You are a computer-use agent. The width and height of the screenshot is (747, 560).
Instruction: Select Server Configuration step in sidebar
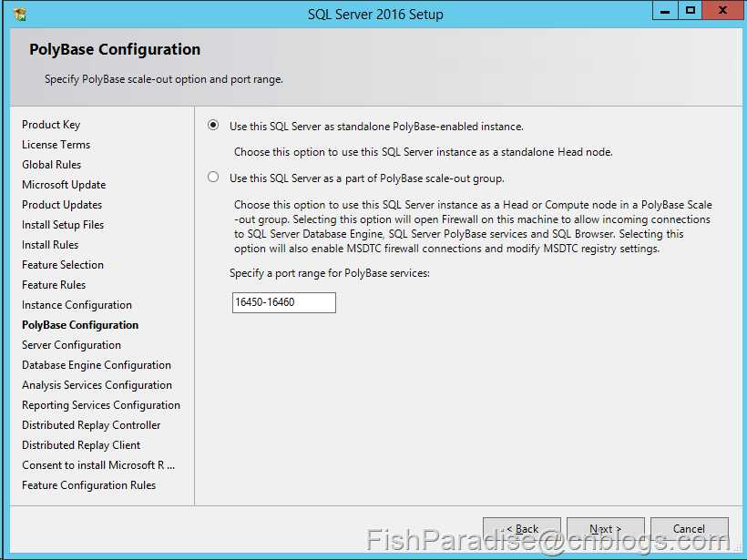coord(71,345)
